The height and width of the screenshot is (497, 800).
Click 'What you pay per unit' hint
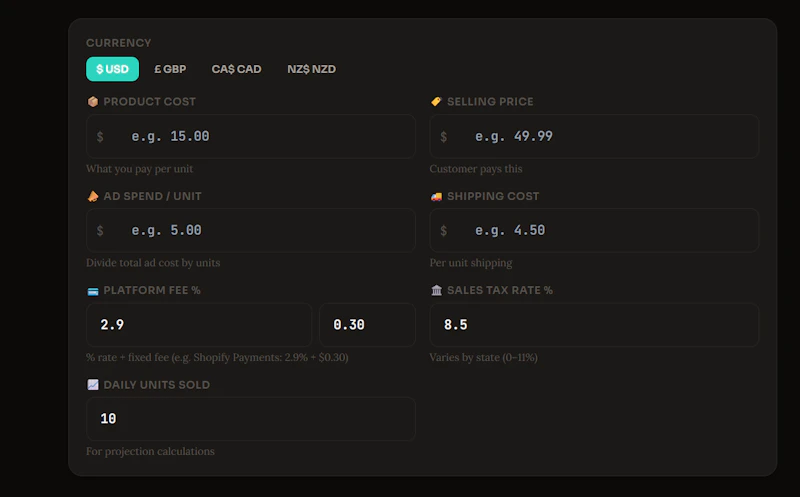coord(139,169)
